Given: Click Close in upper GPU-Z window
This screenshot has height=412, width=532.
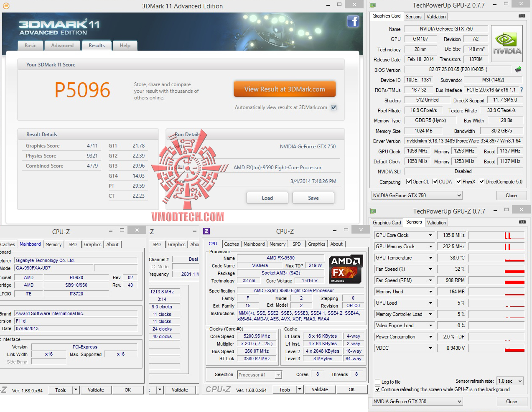Looking at the screenshot, I should point(511,196).
